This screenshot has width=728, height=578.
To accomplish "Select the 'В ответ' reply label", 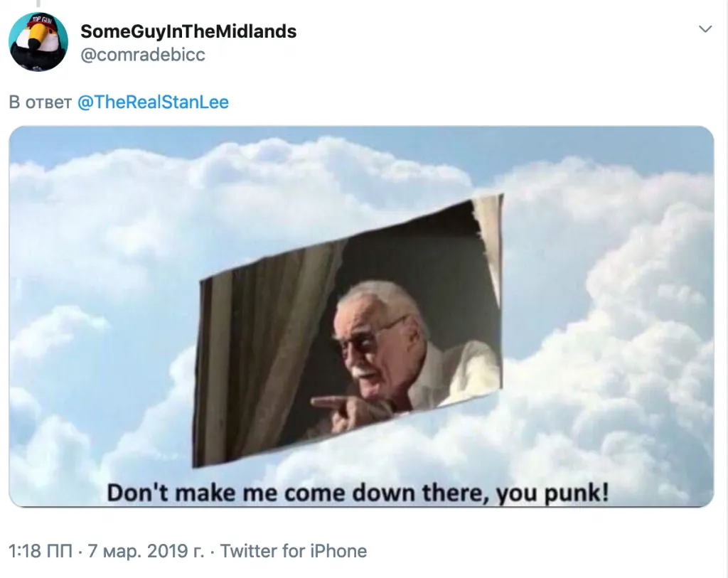I will [41, 102].
